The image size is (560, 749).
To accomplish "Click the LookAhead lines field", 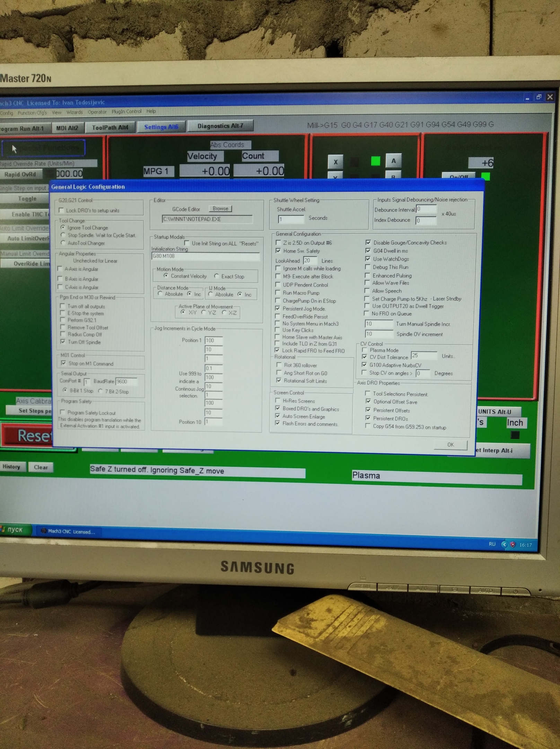I will coord(310,260).
